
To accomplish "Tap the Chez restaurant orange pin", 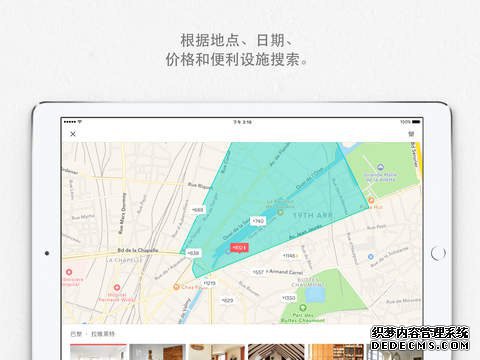I will click(x=177, y=287).
